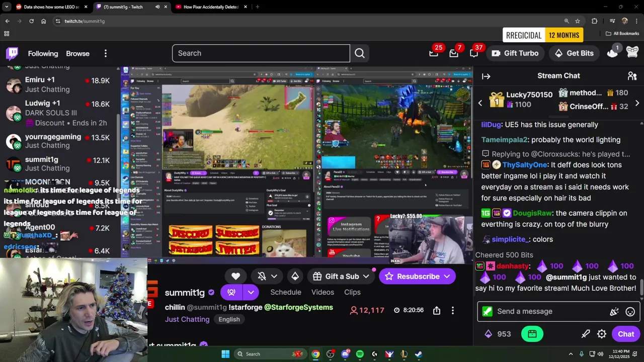Viewport: 644px width, 362px height.
Task: Open browser extensions puzzle icon
Action: point(594,21)
